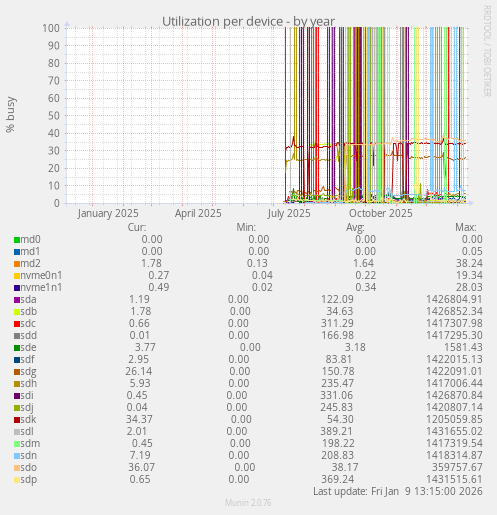Viewport: 497px width, 515px height.
Task: Click the sdm light green swatch
Action: [17, 444]
